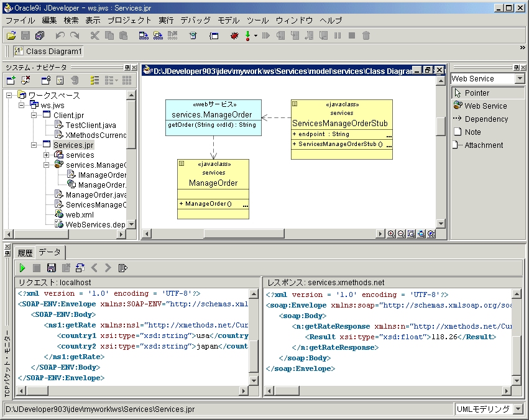The height and width of the screenshot is (420, 529).
Task: Collapse the Services.jpr project node
Action: (x=34, y=145)
